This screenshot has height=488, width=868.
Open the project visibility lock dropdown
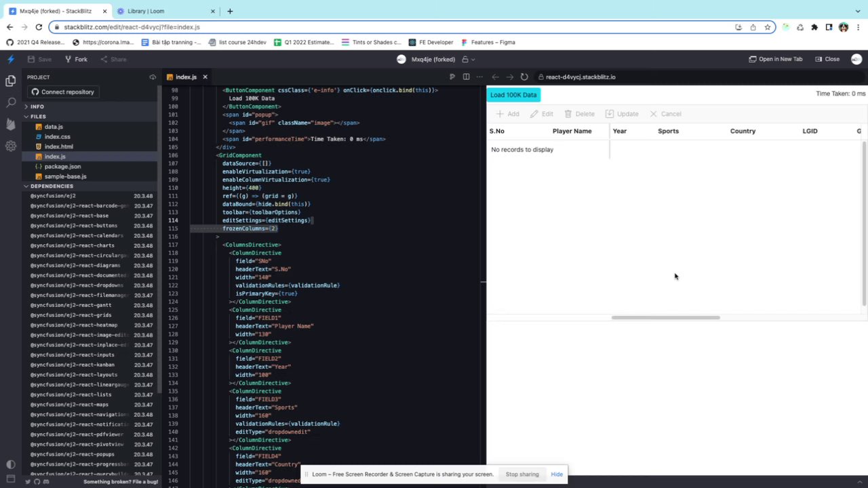469,59
